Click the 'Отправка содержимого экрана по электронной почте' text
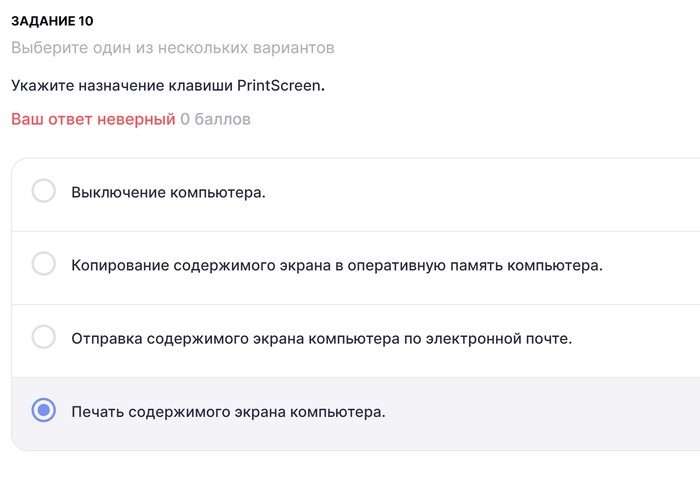 [321, 338]
